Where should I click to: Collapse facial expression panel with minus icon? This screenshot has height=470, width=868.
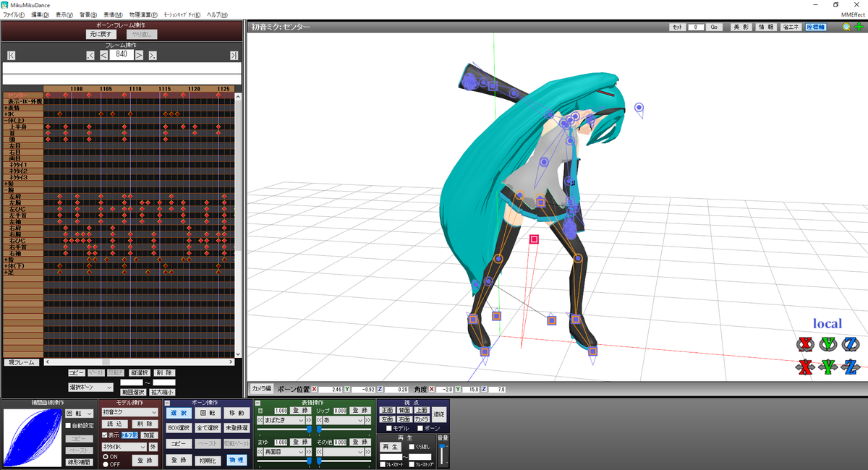259,403
